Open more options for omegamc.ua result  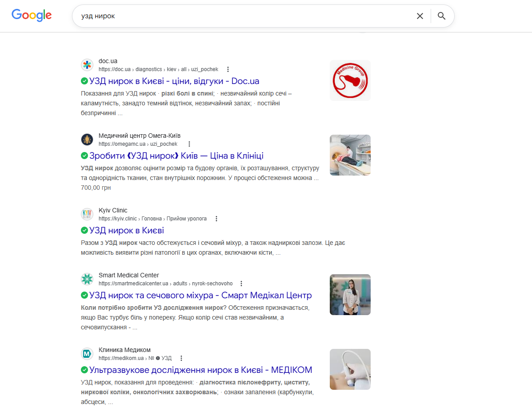point(189,144)
